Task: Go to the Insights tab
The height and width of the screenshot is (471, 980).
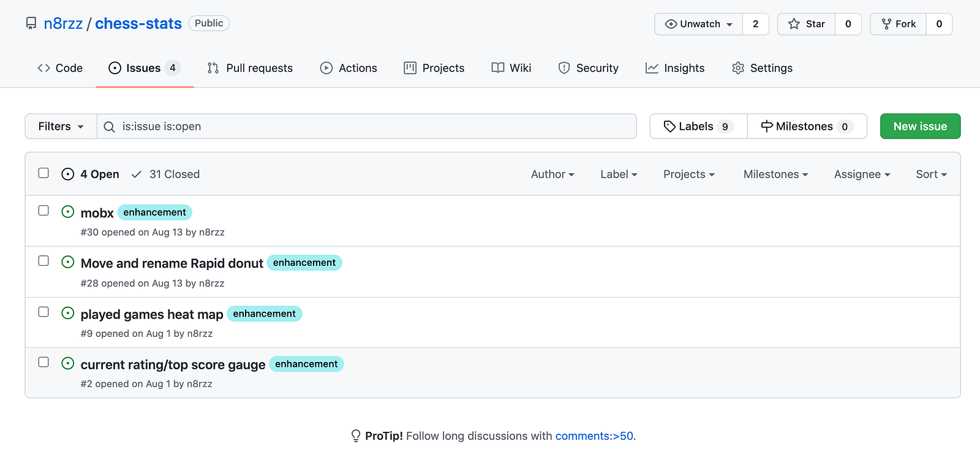Action: 675,68
